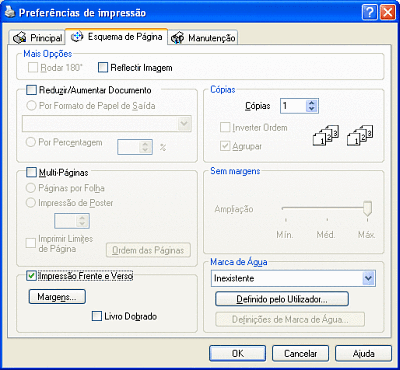Switch to the Manutenção tab
This screenshot has width=400, height=370.
(203, 38)
